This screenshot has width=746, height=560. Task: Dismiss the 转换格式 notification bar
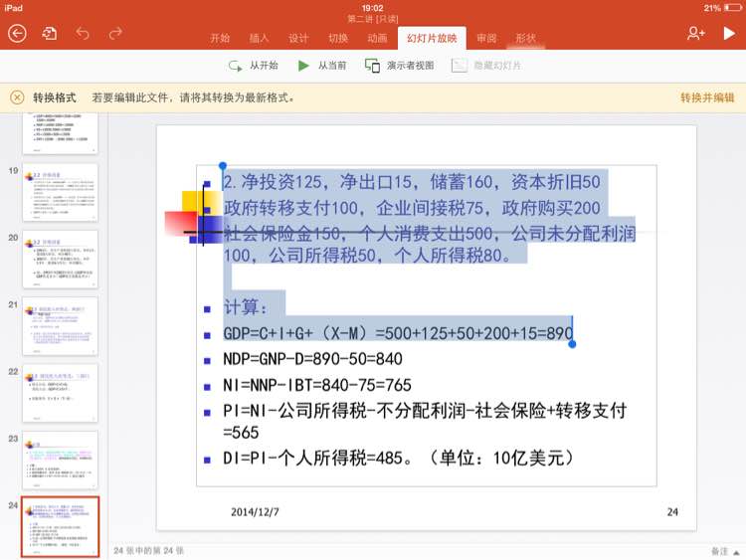(17, 97)
